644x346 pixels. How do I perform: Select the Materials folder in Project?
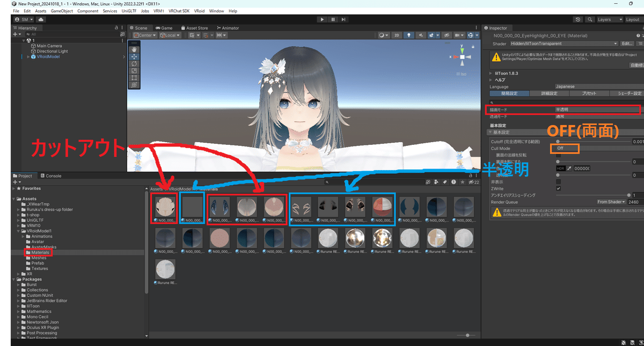coord(40,252)
